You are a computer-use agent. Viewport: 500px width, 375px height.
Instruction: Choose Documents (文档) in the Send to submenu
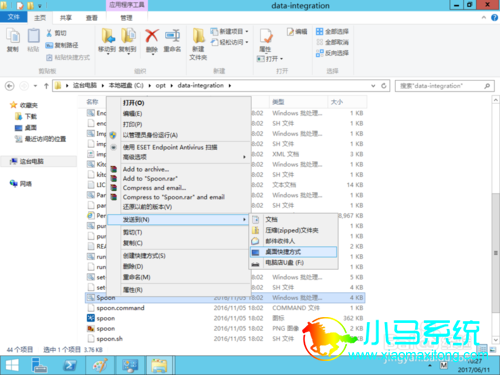[293, 219]
